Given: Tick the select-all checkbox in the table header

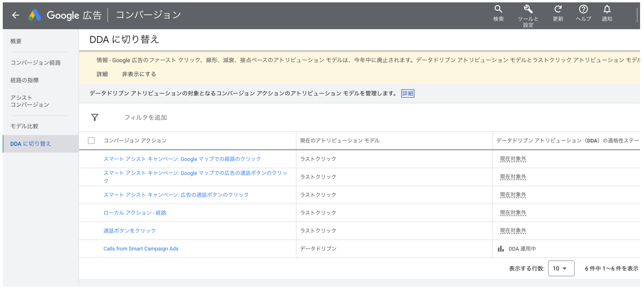Looking at the screenshot, I should (x=91, y=141).
